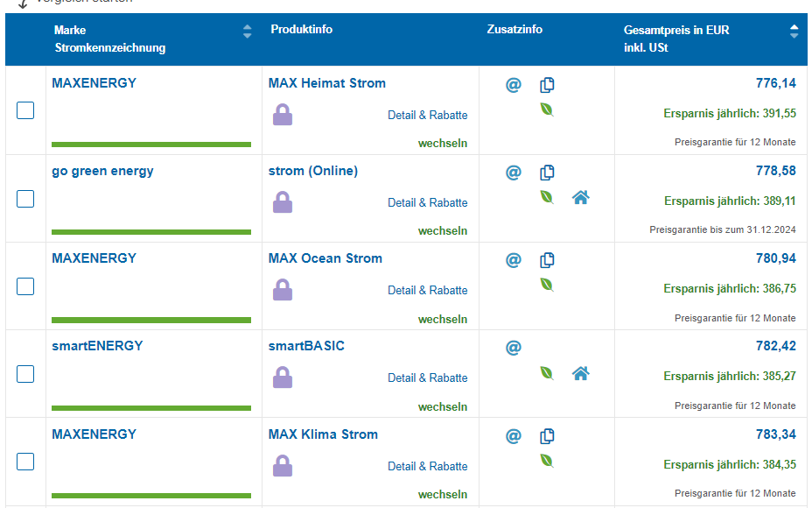
Task: Click the green Stromkennzeichnung bar for go green energy
Action: point(151,232)
